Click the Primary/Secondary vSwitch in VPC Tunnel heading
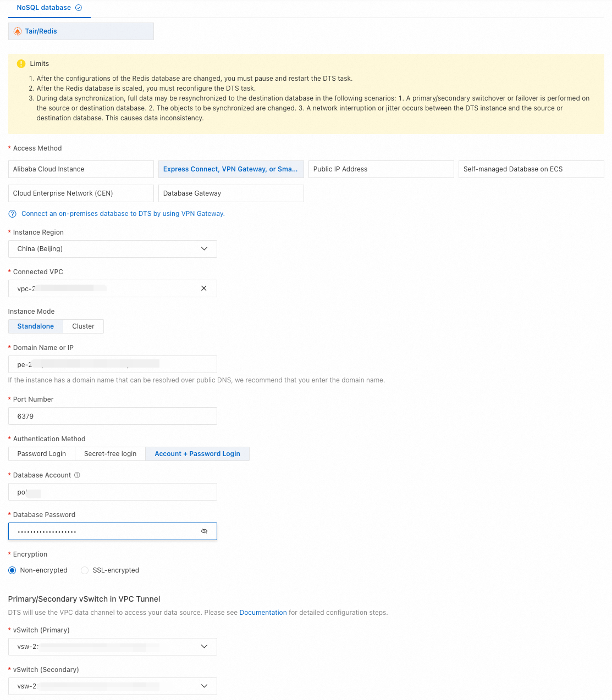This screenshot has height=700, width=612. point(84,599)
